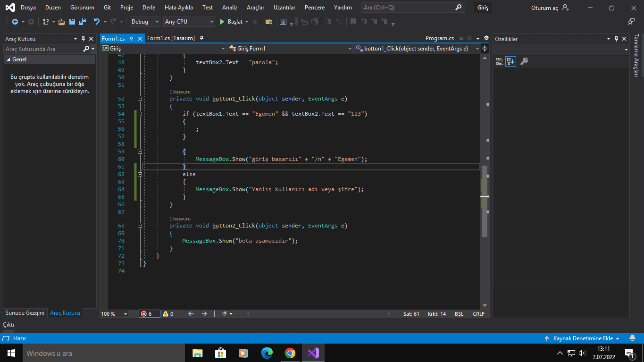
Task: Toggle alphabetical sort in Özellikler panel
Action: (x=510, y=61)
